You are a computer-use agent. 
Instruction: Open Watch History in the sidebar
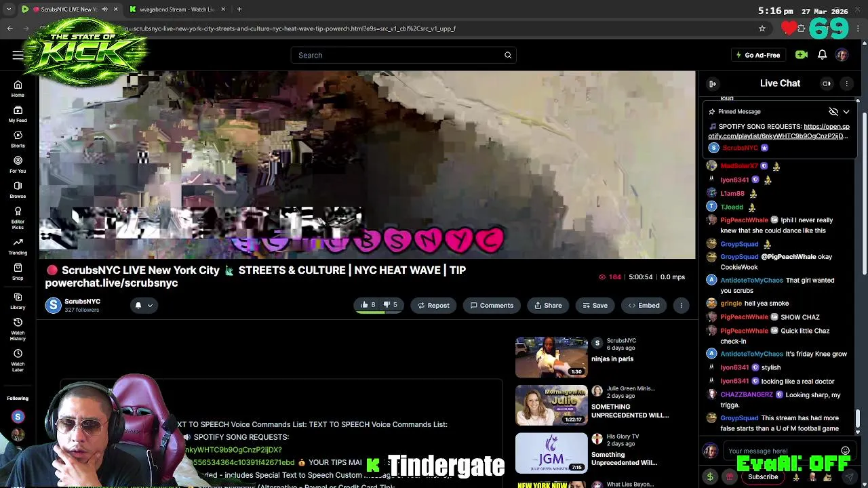tap(18, 329)
